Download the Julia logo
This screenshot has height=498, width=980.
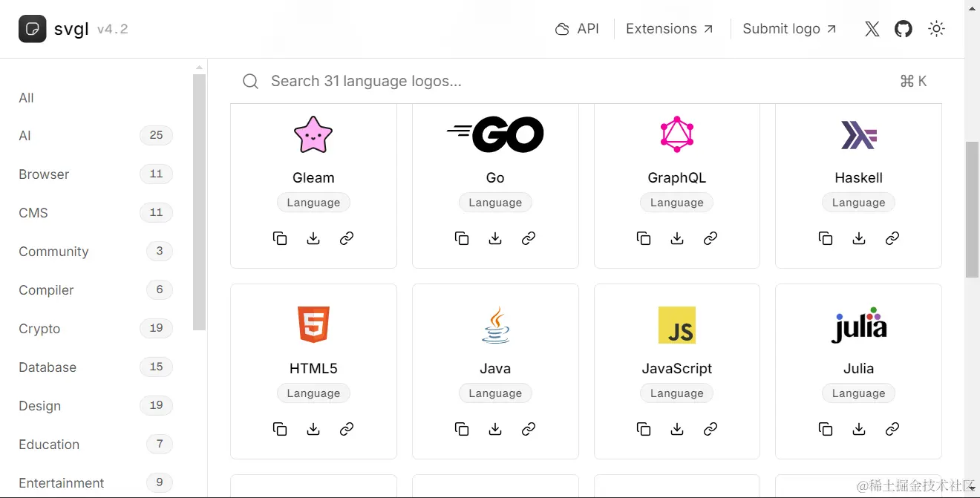859,429
